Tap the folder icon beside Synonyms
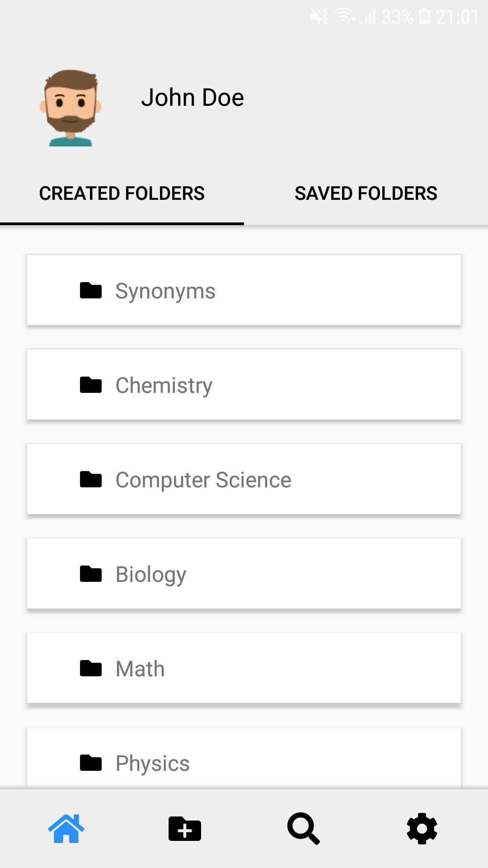This screenshot has height=868, width=488. 91,290
